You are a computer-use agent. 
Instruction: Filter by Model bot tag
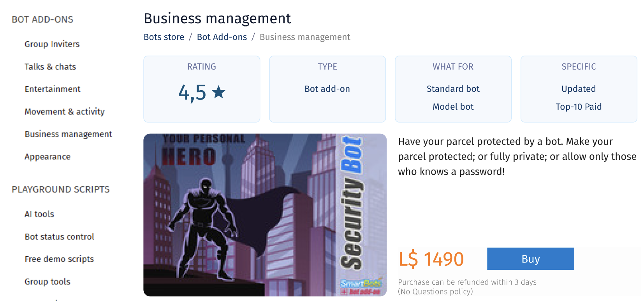[x=453, y=107]
